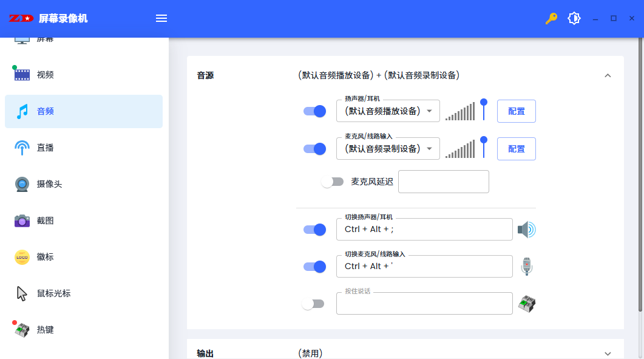The height and width of the screenshot is (359, 644).
Task: Click the keyboard icon beside 按住说话
Action: (526, 304)
